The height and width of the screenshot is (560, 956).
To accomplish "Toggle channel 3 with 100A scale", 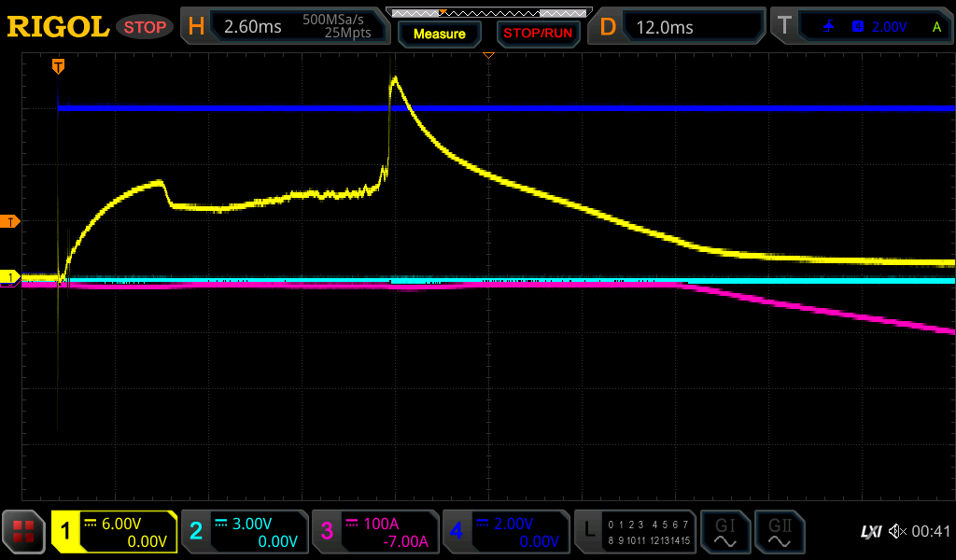I will [x=374, y=532].
